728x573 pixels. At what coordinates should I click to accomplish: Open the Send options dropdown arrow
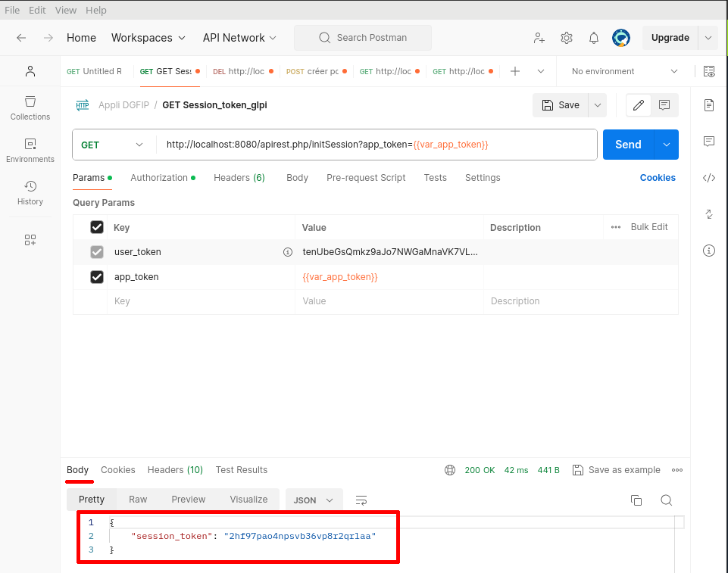(x=666, y=145)
